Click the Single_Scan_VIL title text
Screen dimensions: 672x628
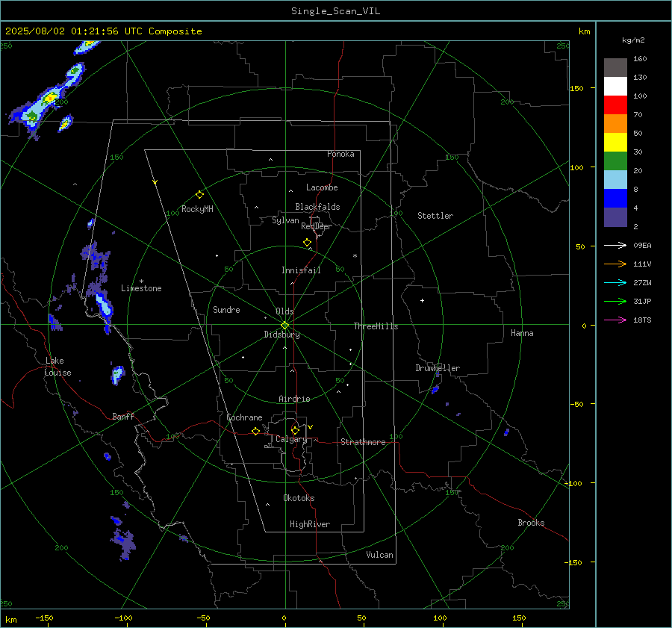coord(335,11)
